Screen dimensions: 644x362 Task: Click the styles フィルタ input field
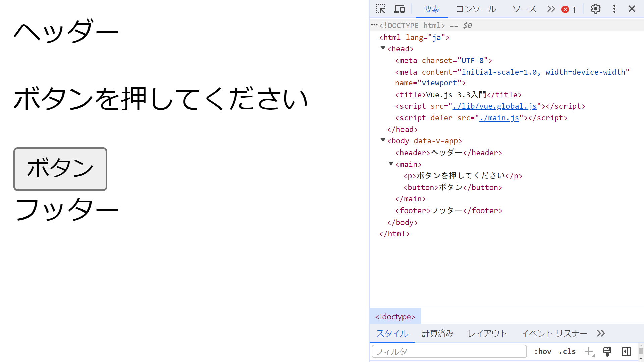pos(449,351)
